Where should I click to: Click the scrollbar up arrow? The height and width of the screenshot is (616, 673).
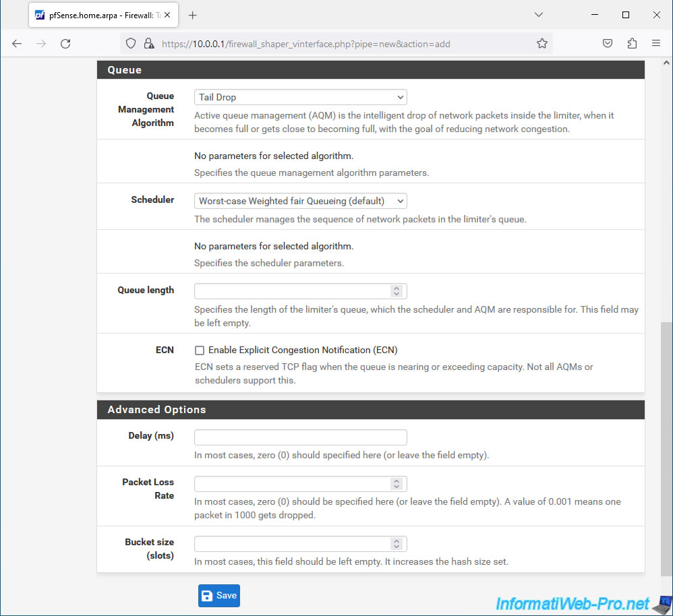click(x=666, y=63)
